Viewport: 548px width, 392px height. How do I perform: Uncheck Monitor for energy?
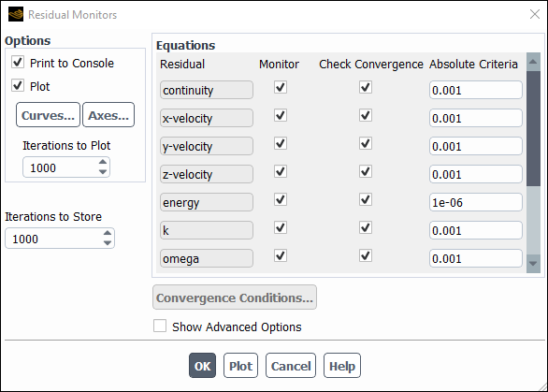(281, 199)
